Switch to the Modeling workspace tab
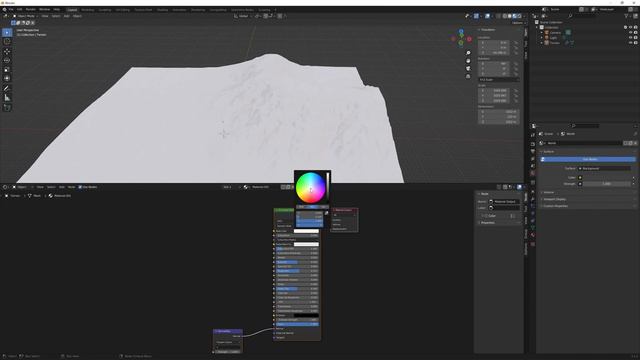The height and width of the screenshot is (360, 640). click(87, 9)
